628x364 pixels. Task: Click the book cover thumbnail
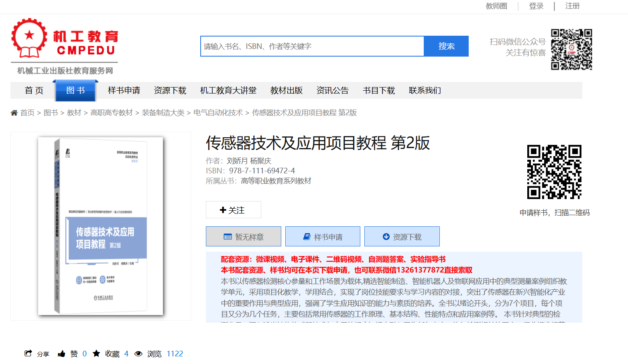(x=101, y=226)
